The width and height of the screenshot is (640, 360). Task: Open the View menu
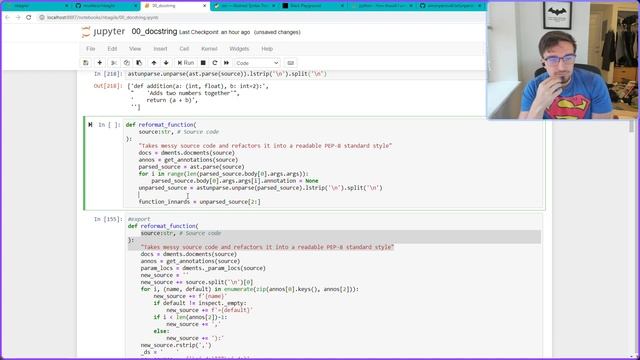[x=135, y=49]
